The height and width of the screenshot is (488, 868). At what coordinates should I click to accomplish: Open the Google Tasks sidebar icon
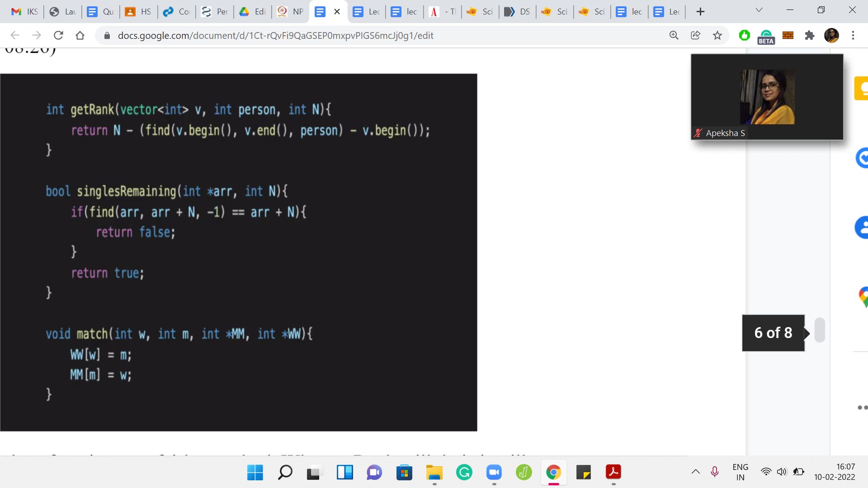point(863,158)
